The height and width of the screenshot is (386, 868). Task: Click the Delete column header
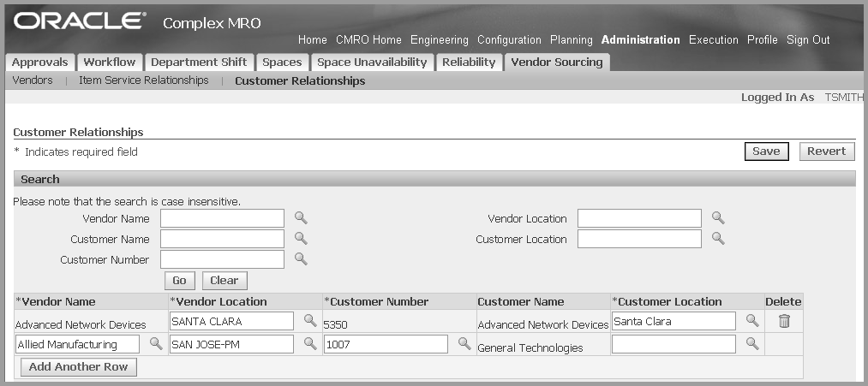coord(783,302)
